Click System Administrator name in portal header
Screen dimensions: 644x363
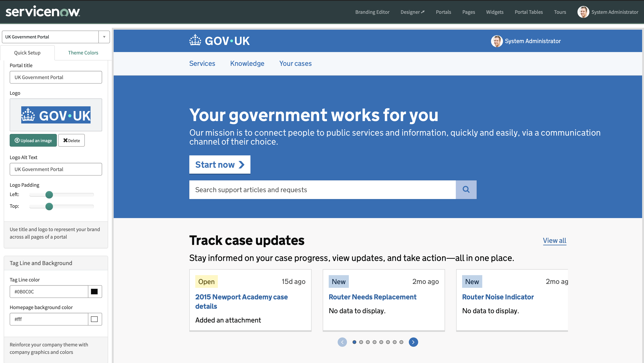pyautogui.click(x=533, y=41)
